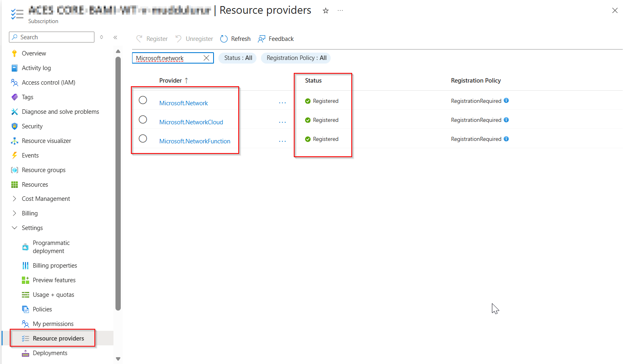Click the Resource providers header icon
This screenshot has height=364, width=624.
click(x=17, y=14)
